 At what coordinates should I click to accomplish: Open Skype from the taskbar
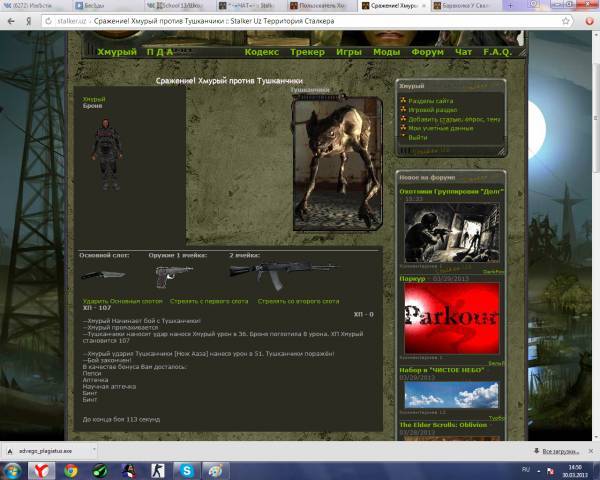(x=187, y=469)
